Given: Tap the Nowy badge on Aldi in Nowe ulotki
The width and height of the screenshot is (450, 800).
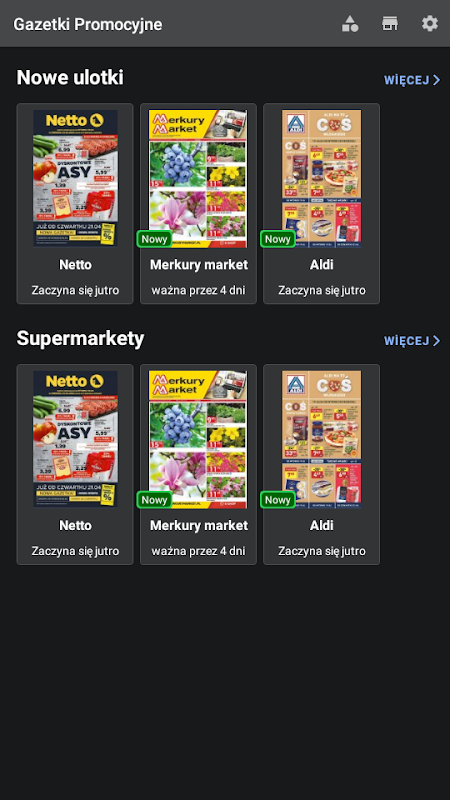Looking at the screenshot, I should 278,239.
